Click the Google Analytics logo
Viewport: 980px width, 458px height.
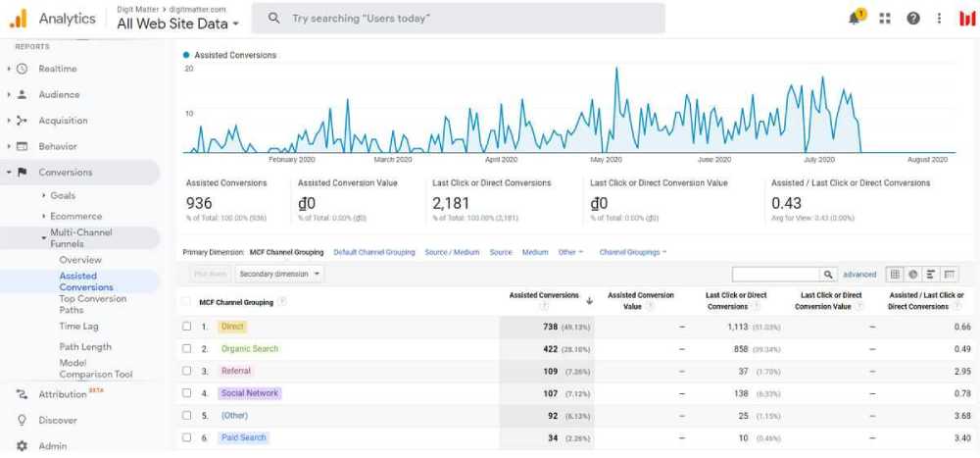[18, 19]
